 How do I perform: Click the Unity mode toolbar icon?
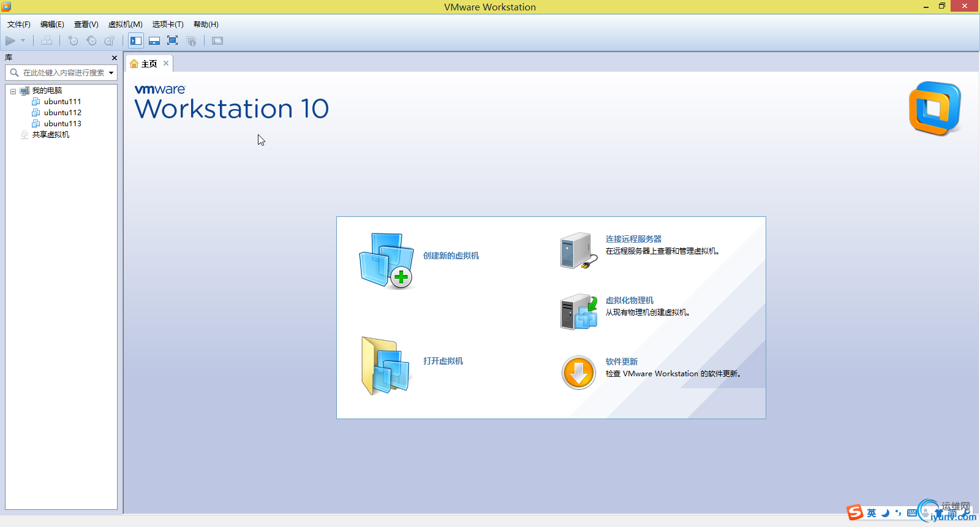point(191,41)
